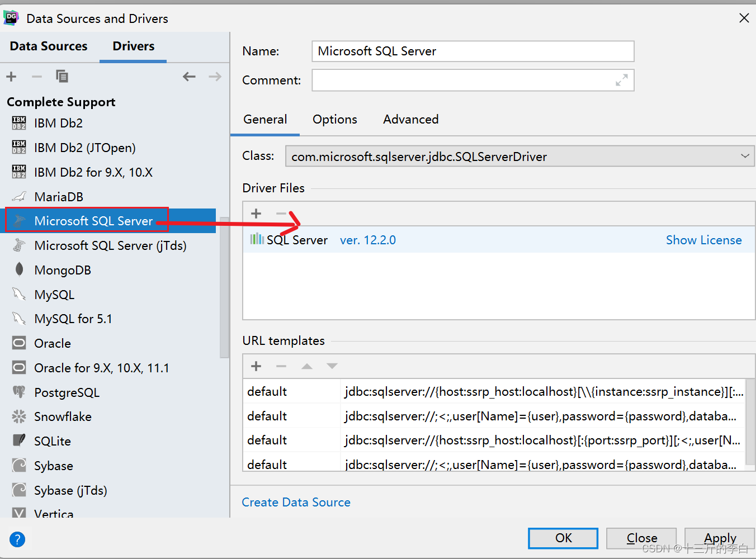The width and height of the screenshot is (756, 559).
Task: Go back with left arrow
Action: (x=189, y=77)
